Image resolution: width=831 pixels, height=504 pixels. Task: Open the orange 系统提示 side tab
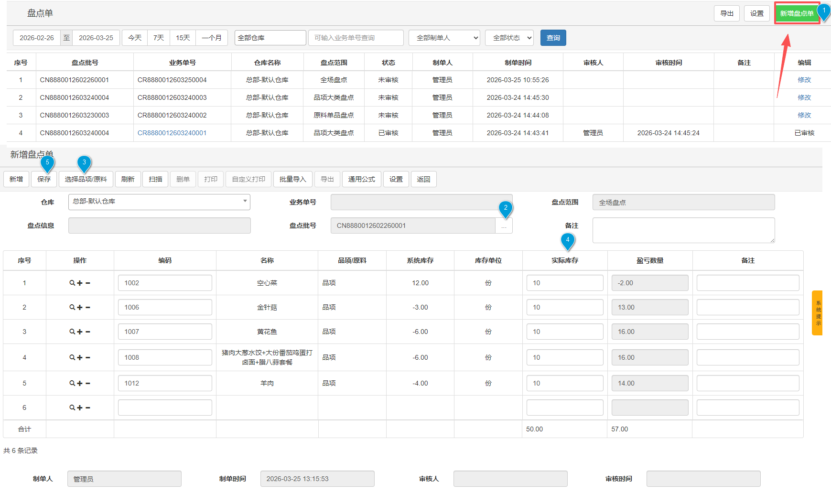click(818, 313)
